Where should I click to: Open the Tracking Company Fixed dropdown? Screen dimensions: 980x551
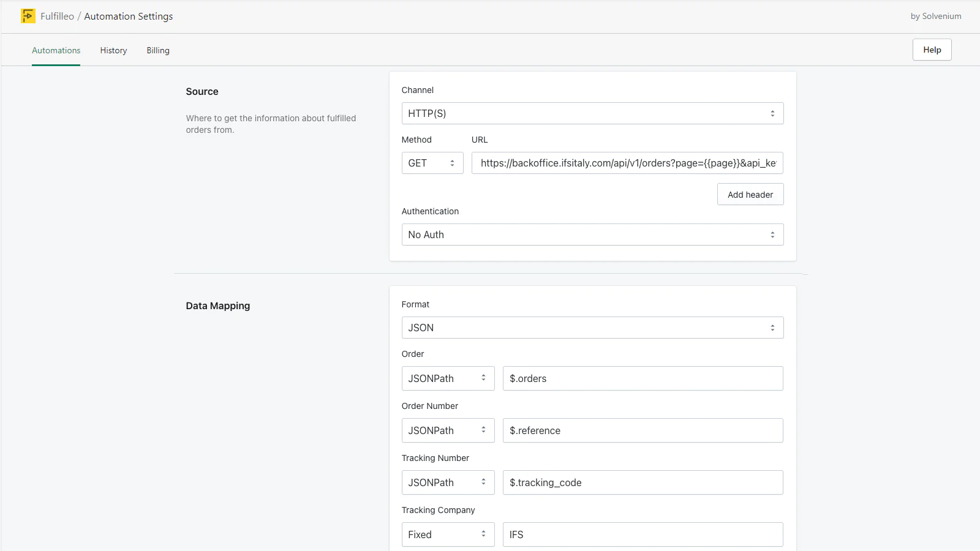(x=448, y=534)
